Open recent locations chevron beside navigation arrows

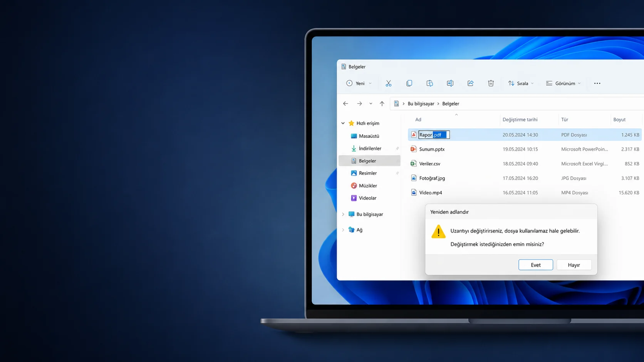coord(371,103)
